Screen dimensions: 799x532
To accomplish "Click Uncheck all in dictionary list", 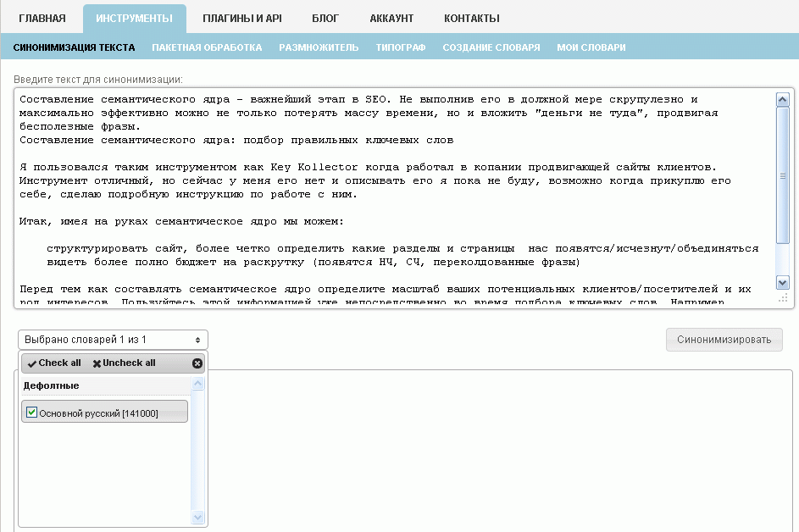I will [x=124, y=363].
